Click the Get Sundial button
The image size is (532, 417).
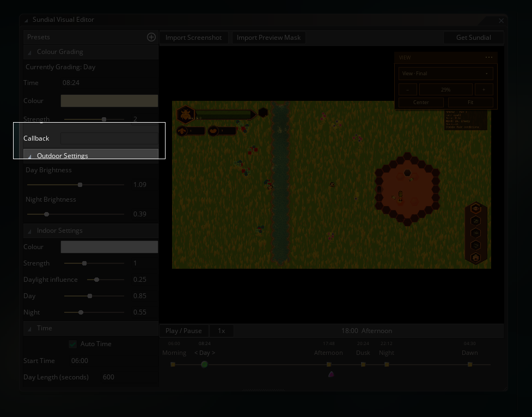click(473, 38)
